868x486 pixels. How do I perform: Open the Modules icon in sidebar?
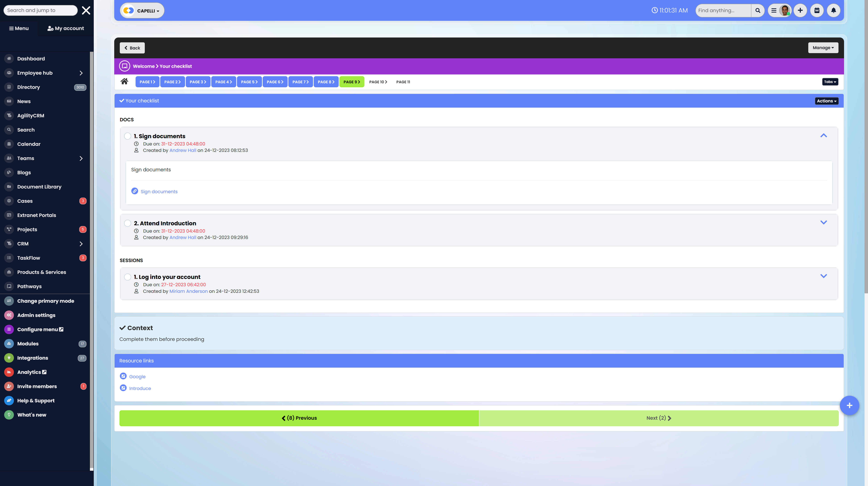[9, 343]
